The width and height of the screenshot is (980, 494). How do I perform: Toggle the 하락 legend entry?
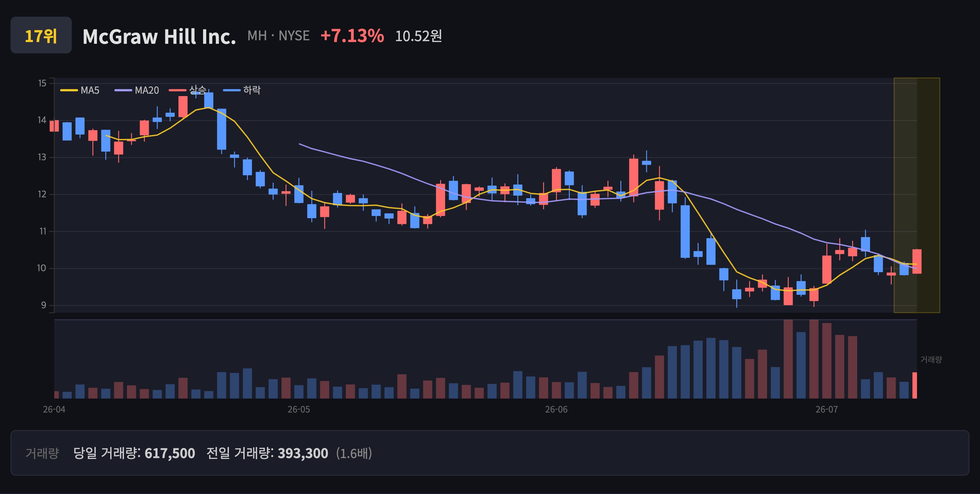click(242, 90)
